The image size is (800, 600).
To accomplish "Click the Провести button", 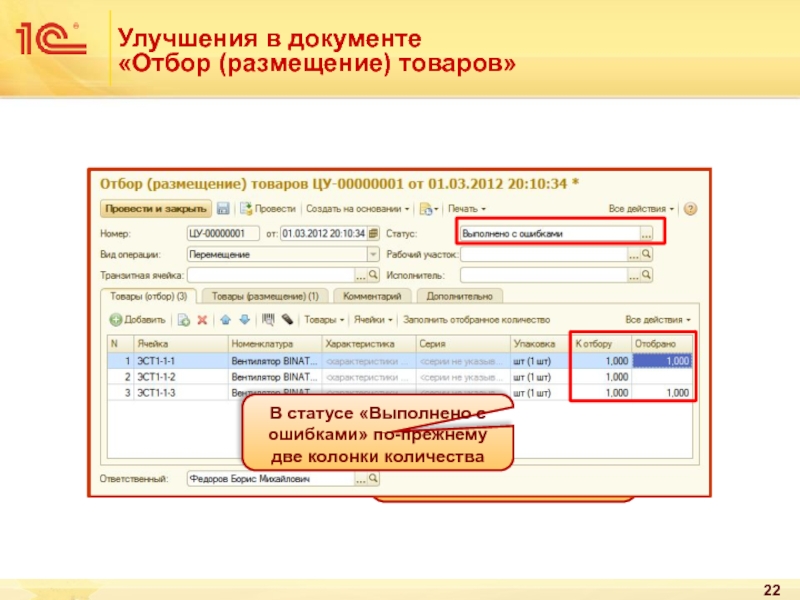I will (268, 209).
